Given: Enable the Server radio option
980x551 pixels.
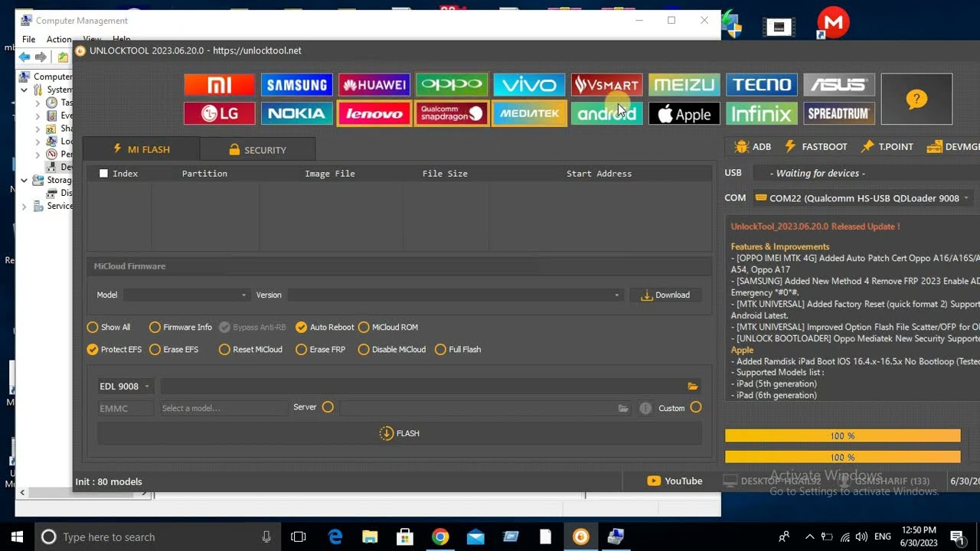Looking at the screenshot, I should pos(328,407).
